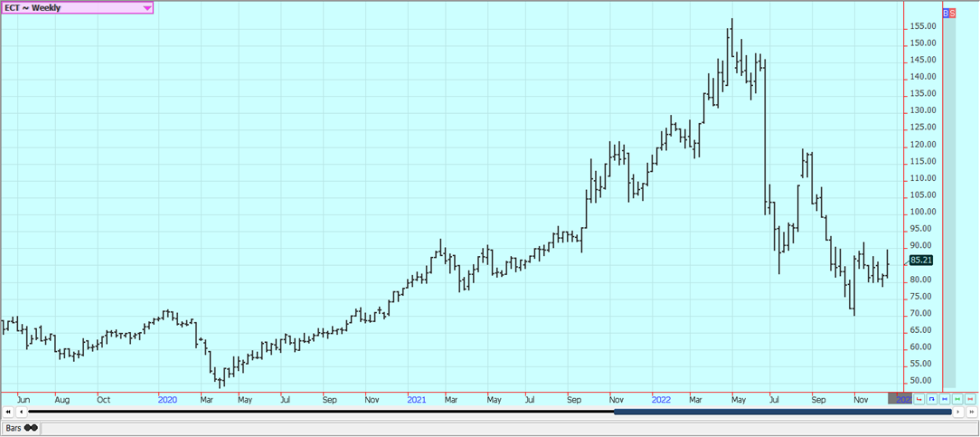This screenshot has width=980, height=437.
Task: Click the binoculars icon next to Bars
Action: (31, 428)
